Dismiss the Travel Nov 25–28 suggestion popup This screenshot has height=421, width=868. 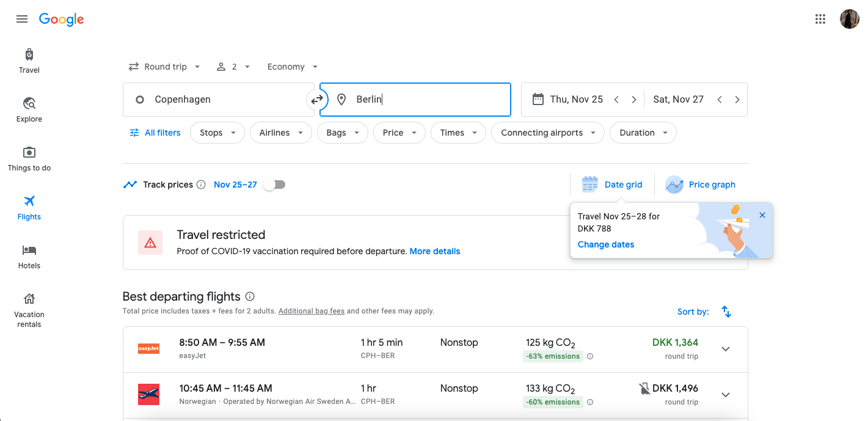pyautogui.click(x=762, y=215)
